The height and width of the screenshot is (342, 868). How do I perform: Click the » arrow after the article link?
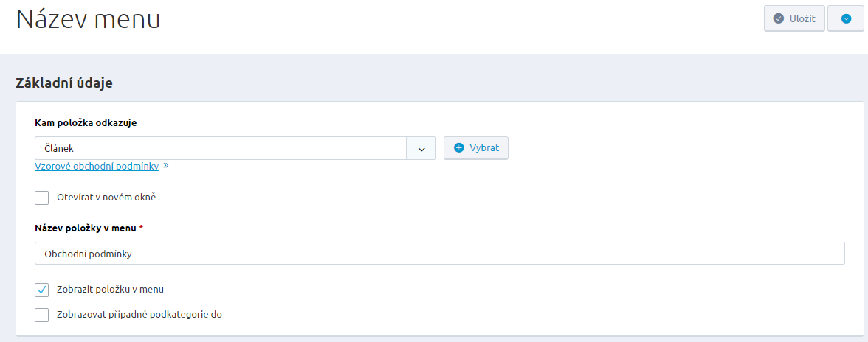(166, 166)
